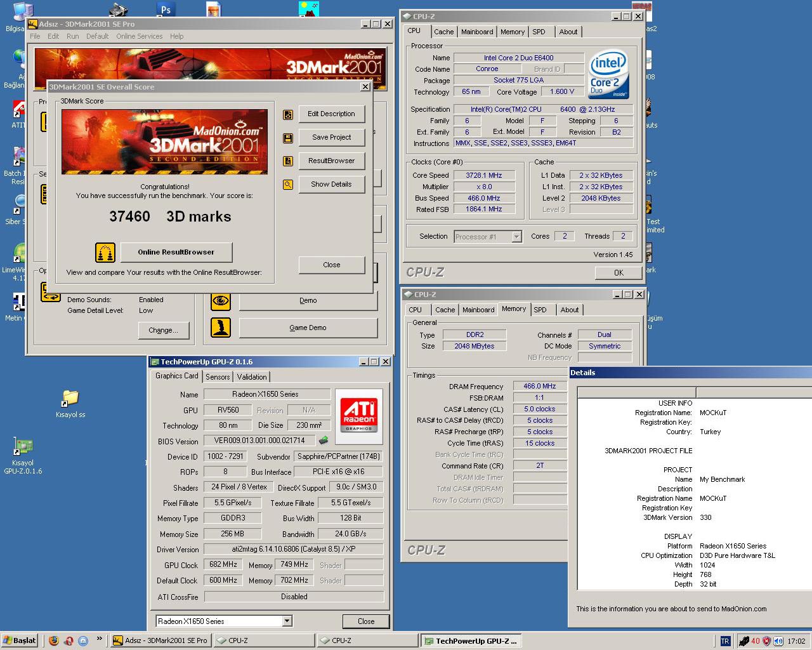The height and width of the screenshot is (650, 812).
Task: Click Close button in GPU-Z window
Action: [366, 621]
